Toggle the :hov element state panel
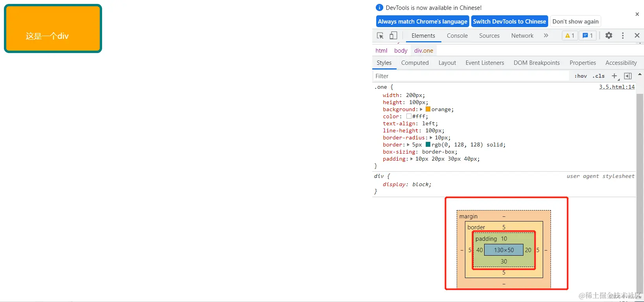 point(581,76)
